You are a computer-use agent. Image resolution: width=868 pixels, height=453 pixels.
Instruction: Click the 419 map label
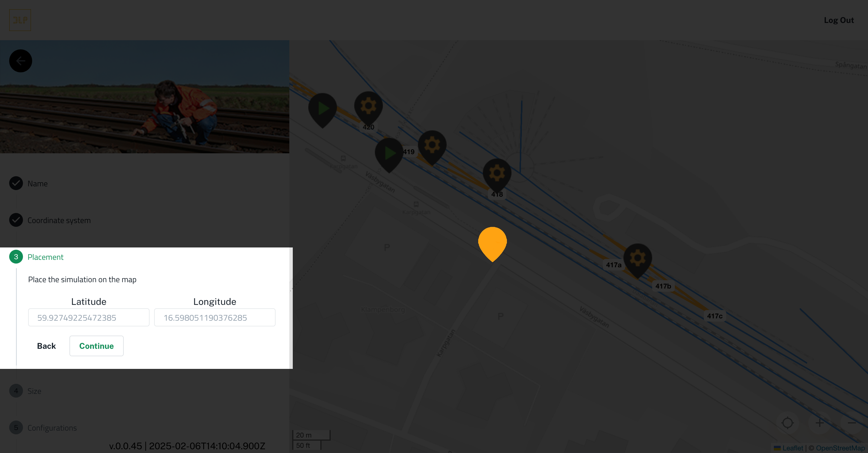click(x=409, y=152)
